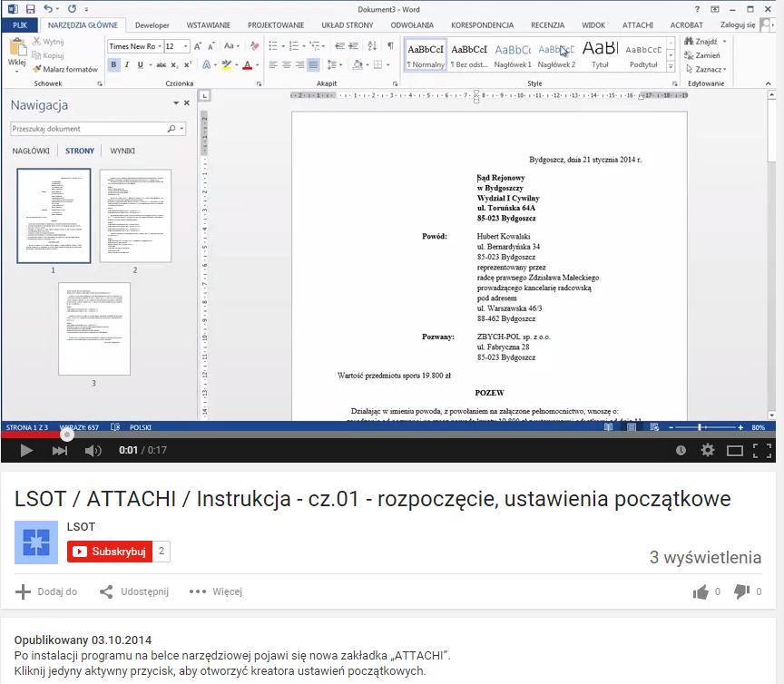Click the center alignment icon
This screenshot has height=684, width=784.
(x=287, y=64)
